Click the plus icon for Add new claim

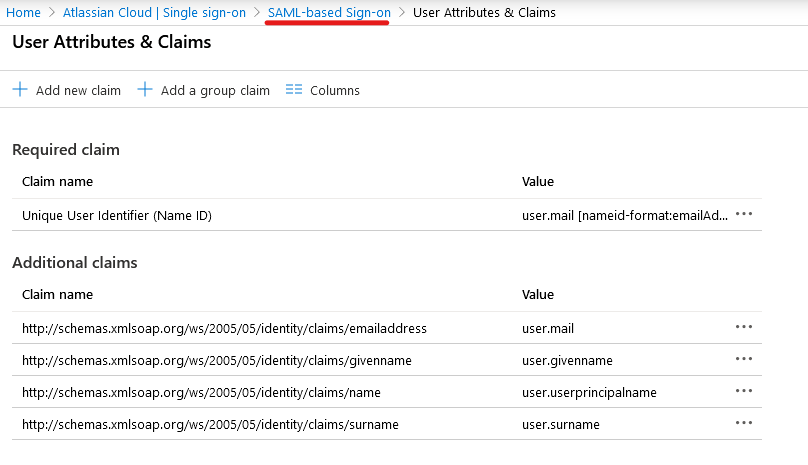pyautogui.click(x=20, y=90)
